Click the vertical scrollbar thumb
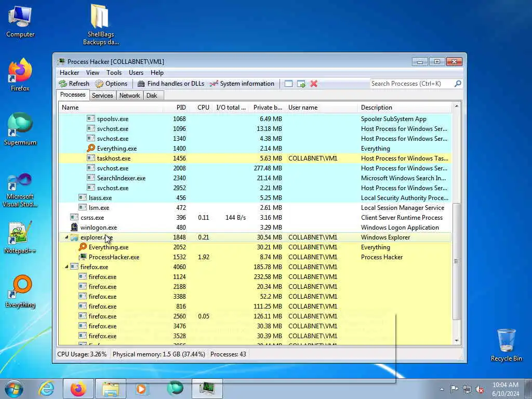Image resolution: width=532 pixels, height=399 pixels. tap(457, 261)
